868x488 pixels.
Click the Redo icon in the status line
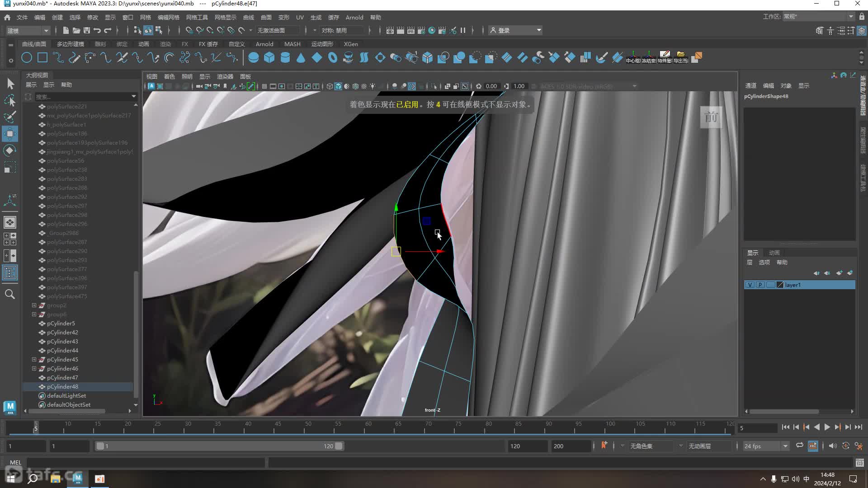pyautogui.click(x=108, y=30)
